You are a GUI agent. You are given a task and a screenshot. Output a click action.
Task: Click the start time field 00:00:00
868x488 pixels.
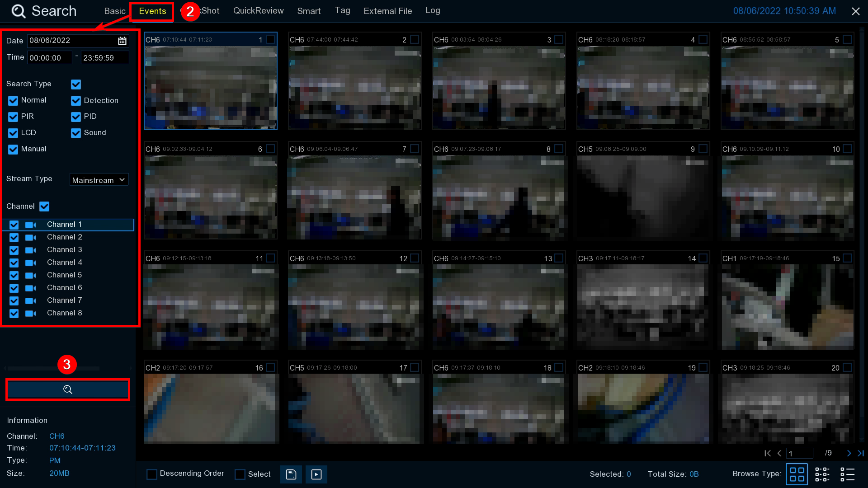[49, 58]
